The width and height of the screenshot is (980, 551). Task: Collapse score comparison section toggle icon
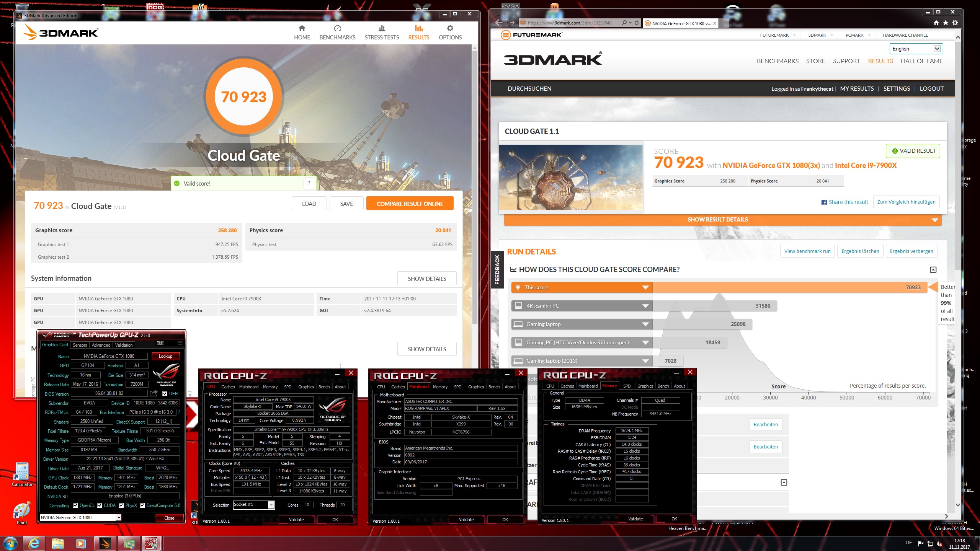(933, 270)
